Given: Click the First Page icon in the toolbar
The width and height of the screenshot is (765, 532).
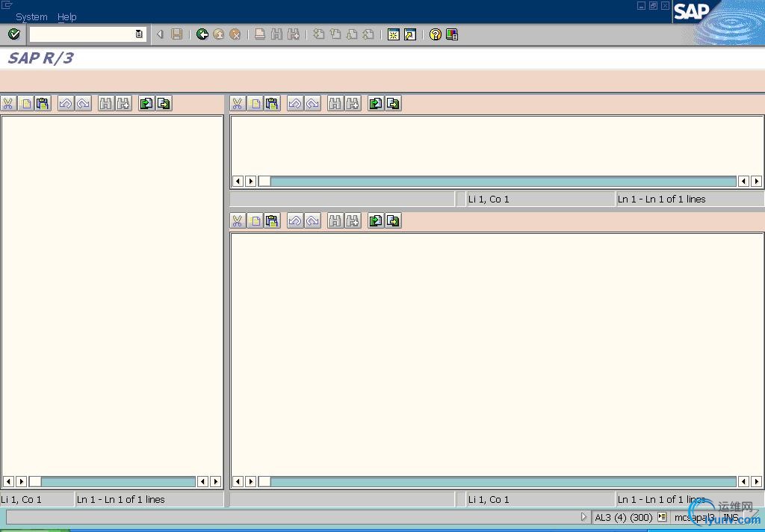Looking at the screenshot, I should click(318, 34).
